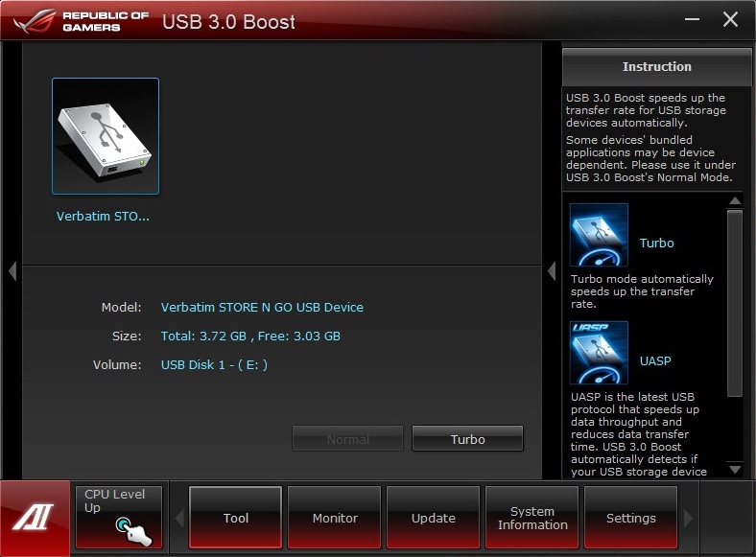756x557 pixels.
Task: Click the Verbatim STO... device label
Action: [103, 217]
